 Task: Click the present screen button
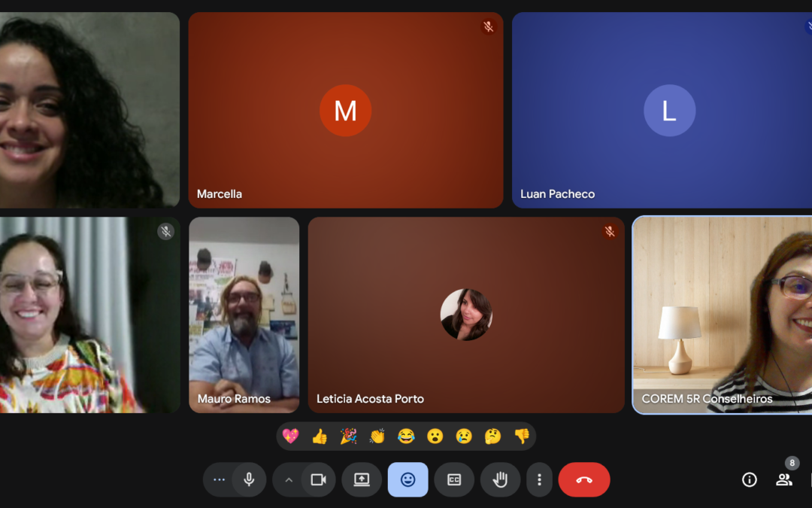362,480
